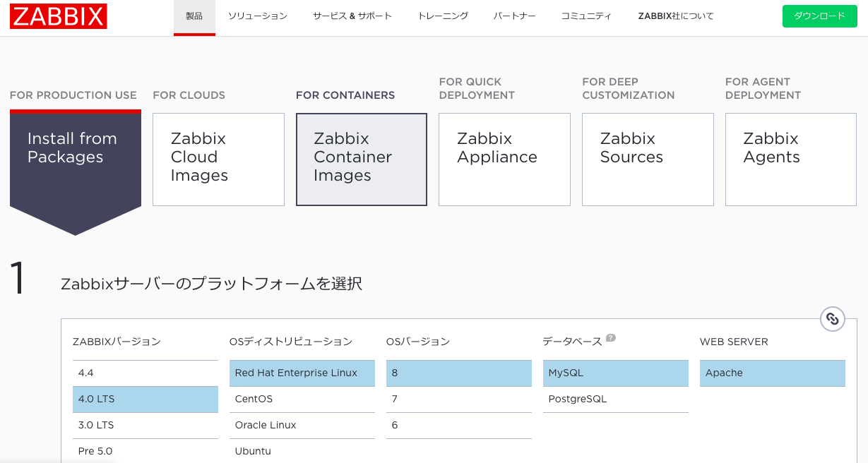Open the Zabbix Agents tile
This screenshot has width=868, height=463.
click(x=790, y=160)
